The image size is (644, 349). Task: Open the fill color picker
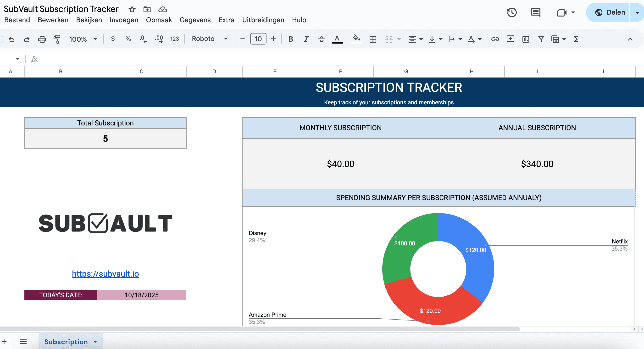[357, 39]
